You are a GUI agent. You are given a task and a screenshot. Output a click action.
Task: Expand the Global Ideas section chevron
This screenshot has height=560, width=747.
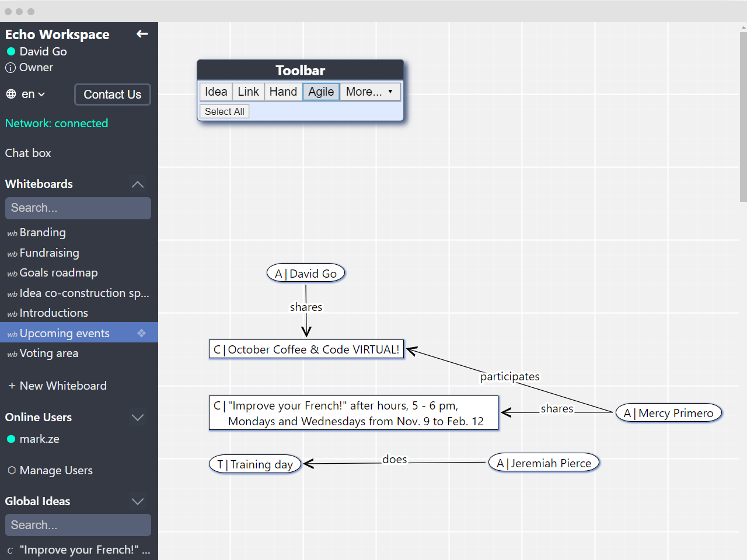pyautogui.click(x=138, y=502)
